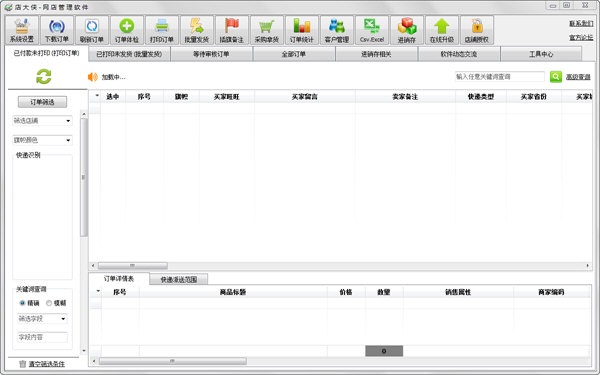Select the 模糊 radio button

pos(49,303)
